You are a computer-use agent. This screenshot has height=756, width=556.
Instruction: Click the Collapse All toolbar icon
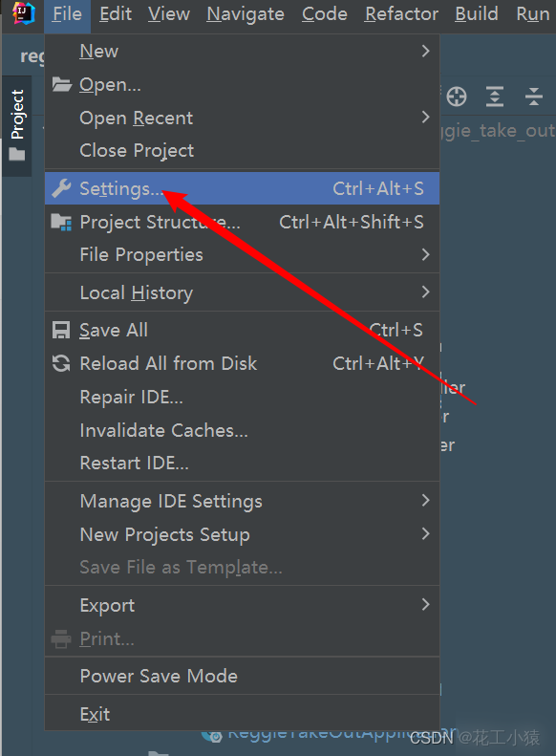click(x=534, y=97)
